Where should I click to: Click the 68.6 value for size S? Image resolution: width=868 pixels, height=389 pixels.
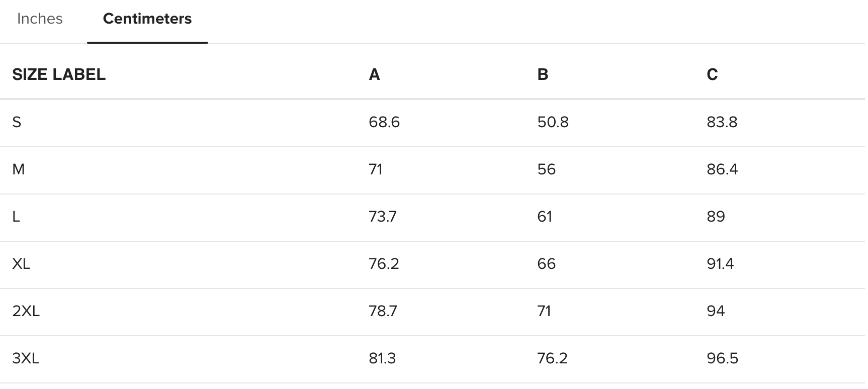[x=384, y=122]
